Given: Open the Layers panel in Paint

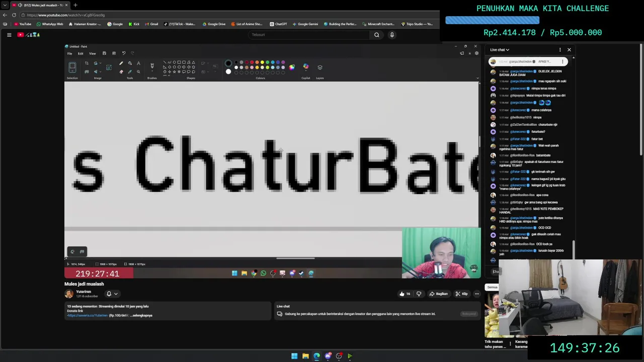Looking at the screenshot, I should 319,67.
